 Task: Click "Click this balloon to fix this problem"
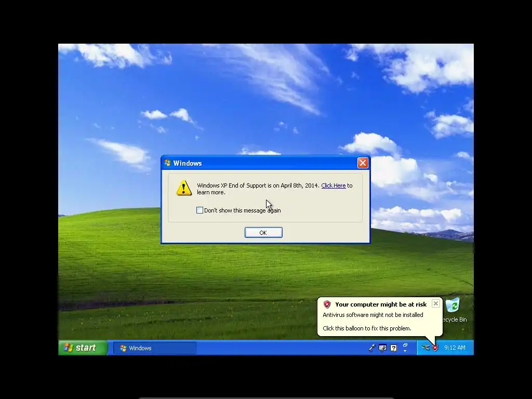coord(367,328)
